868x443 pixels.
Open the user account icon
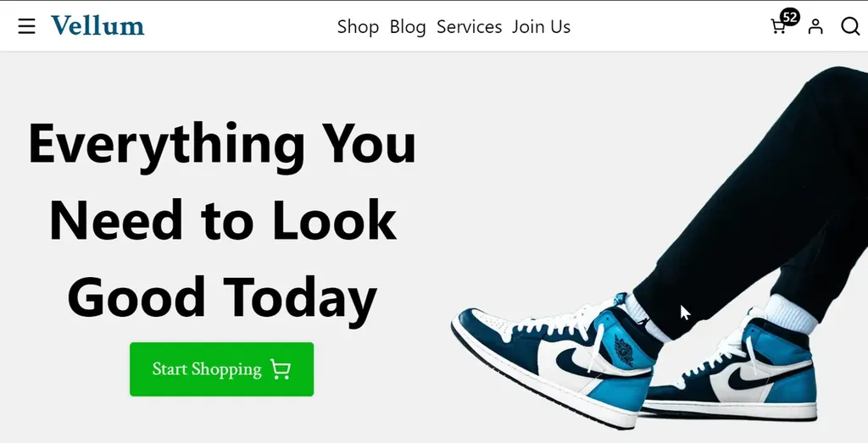coord(815,26)
